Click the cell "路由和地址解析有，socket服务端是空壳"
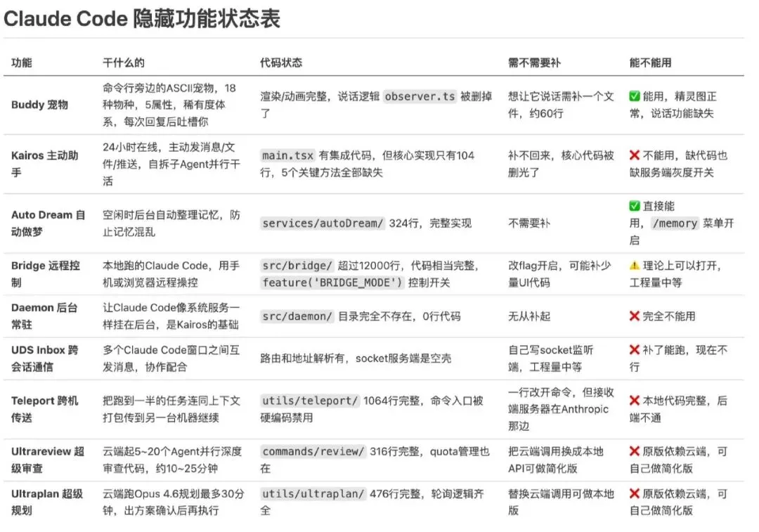This screenshot has width=759, height=532. point(356,358)
